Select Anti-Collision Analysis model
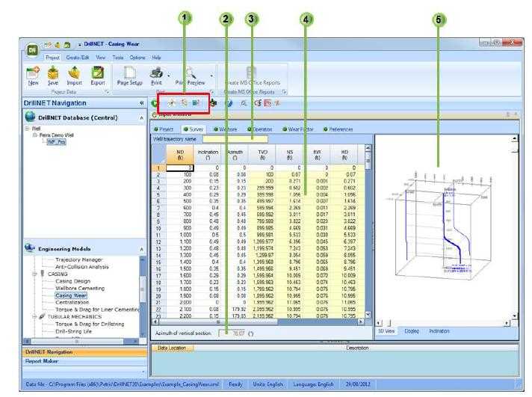532x397 pixels. coord(81,267)
